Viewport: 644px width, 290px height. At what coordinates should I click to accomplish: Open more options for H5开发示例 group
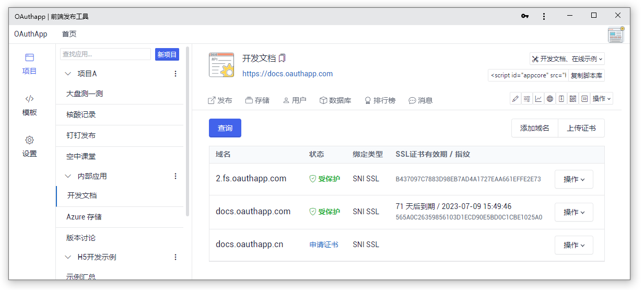pyautogui.click(x=175, y=257)
